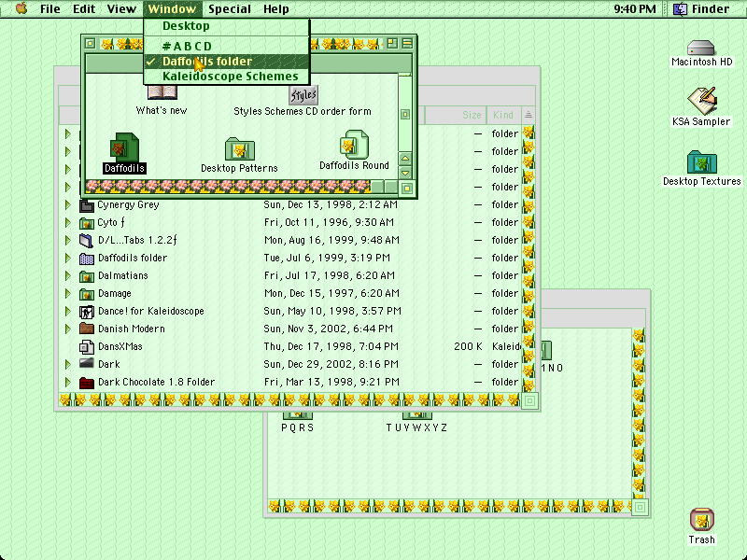
Task: Choose Kaleidoscope Schemes from Window menu
Action: click(x=227, y=77)
